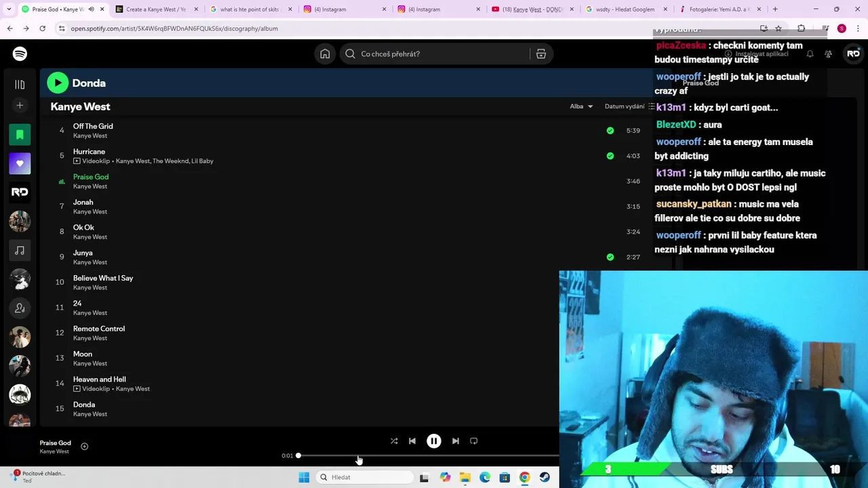Open Microsoft Store from taskbar
Viewport: 868px width, 488px height.
(x=505, y=477)
